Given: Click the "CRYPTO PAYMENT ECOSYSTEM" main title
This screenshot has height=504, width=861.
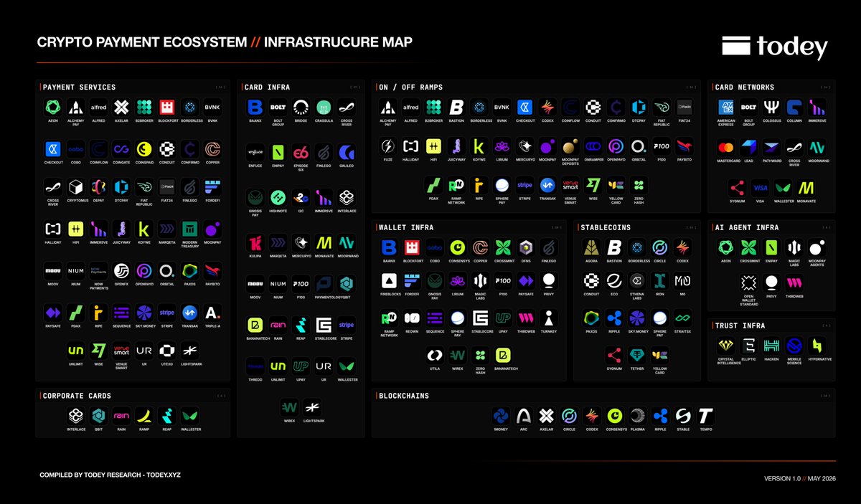Looking at the screenshot, I should (x=142, y=42).
